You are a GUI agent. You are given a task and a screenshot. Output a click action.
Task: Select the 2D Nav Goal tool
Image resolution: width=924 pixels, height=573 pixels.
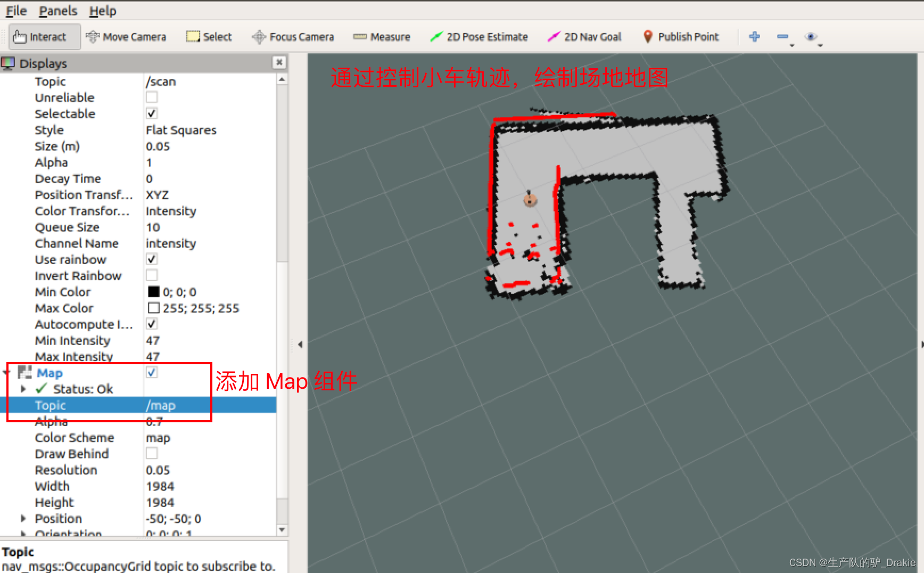click(x=584, y=37)
